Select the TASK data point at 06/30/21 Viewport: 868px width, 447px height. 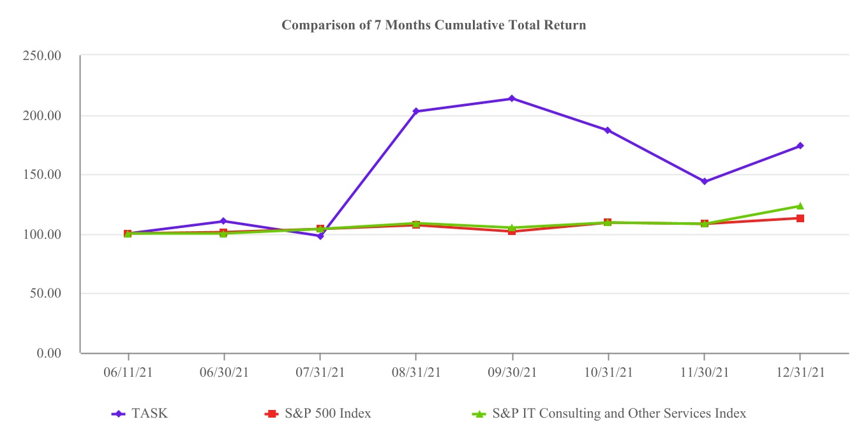(223, 221)
